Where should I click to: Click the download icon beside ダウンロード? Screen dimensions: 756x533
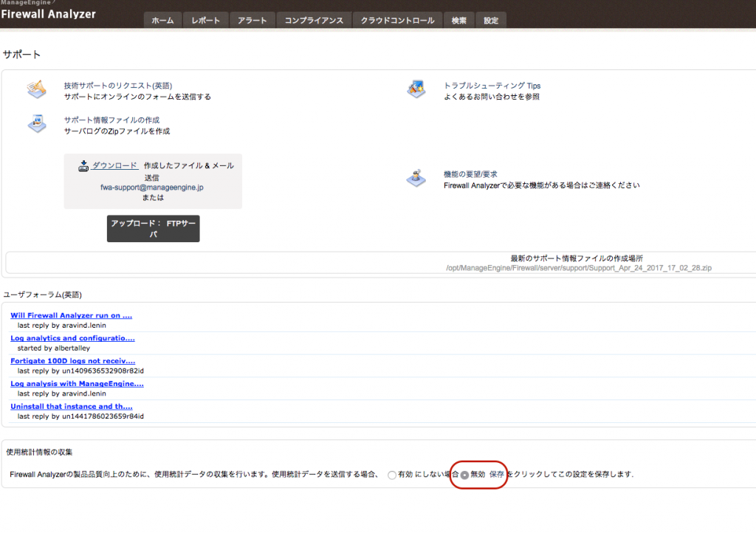click(83, 166)
